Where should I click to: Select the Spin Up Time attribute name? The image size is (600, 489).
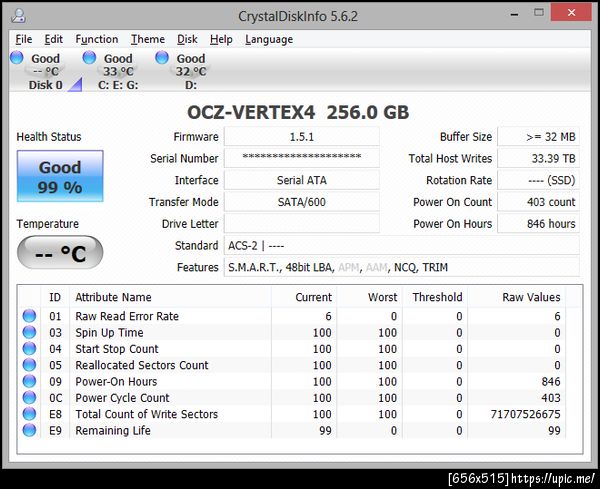point(109,333)
